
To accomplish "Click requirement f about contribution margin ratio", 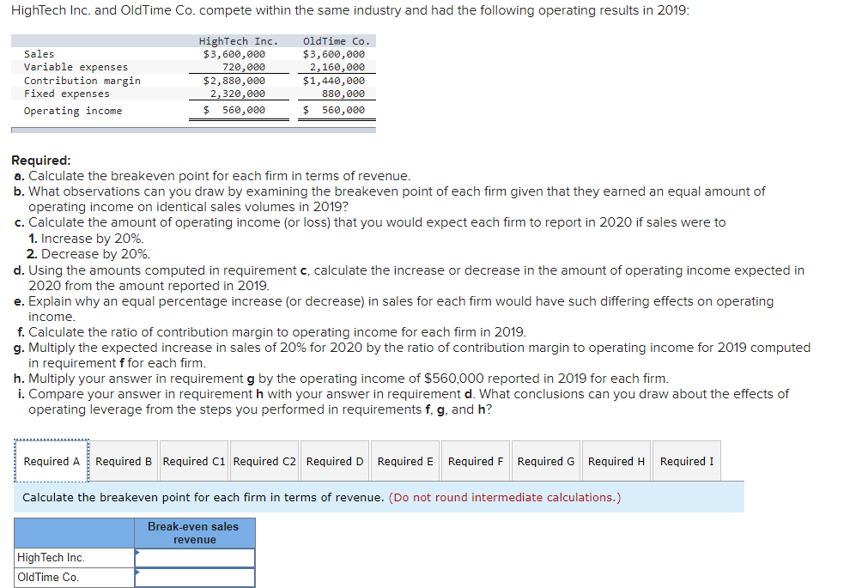I will pyautogui.click(x=271, y=332).
